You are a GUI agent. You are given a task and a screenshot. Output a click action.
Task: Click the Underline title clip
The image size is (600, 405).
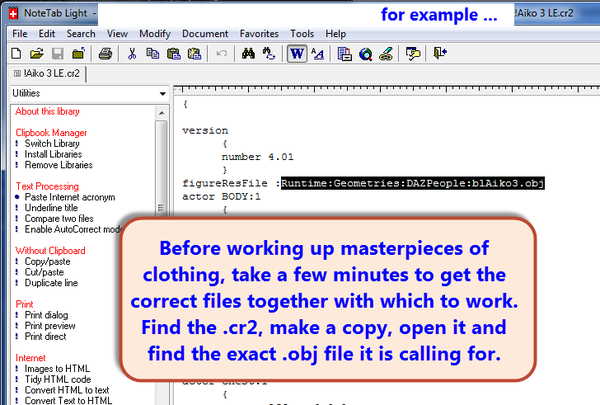pos(51,208)
